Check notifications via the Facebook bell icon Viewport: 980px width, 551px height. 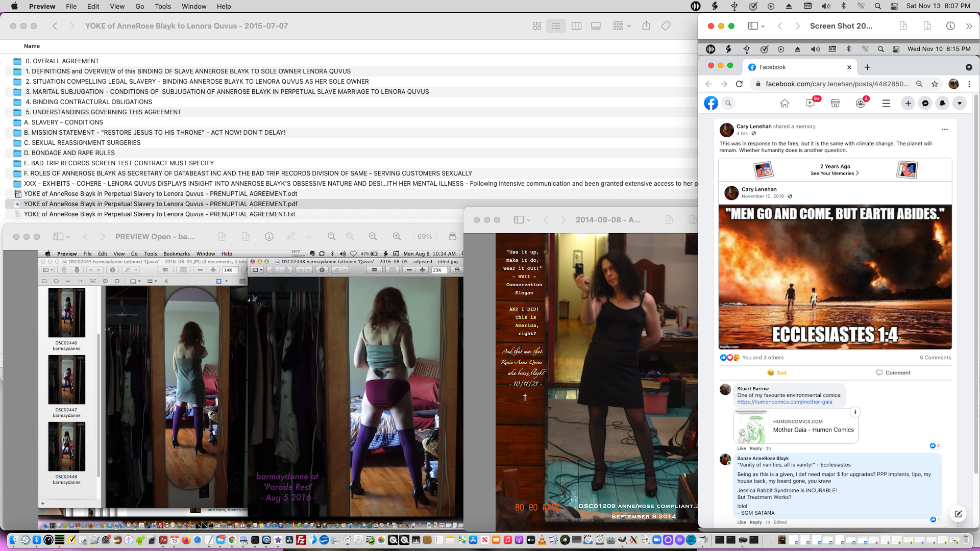[942, 103]
